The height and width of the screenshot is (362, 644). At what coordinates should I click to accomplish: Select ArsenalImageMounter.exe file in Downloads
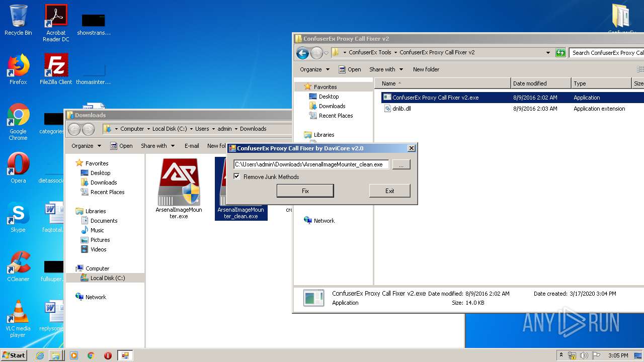pyautogui.click(x=179, y=189)
